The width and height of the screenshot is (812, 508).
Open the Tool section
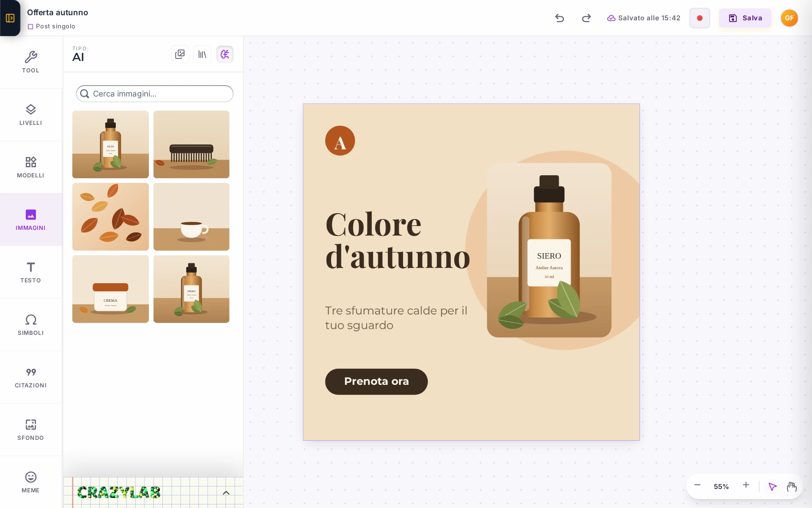(x=31, y=62)
